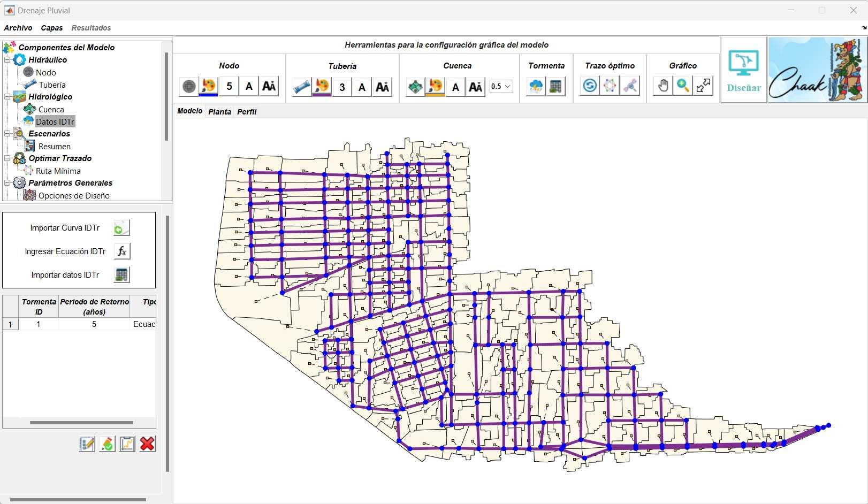The width and height of the screenshot is (868, 504).
Task: Switch to the Planta tab
Action: [x=219, y=111]
